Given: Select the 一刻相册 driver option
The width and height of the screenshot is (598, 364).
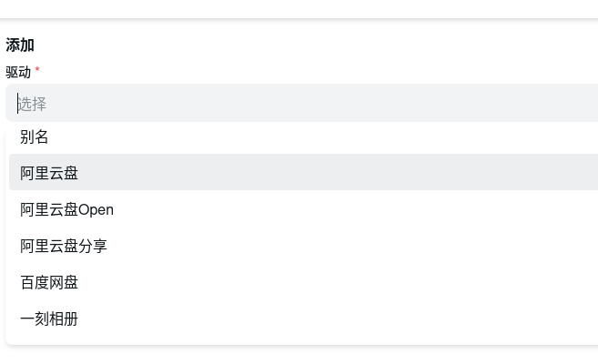Looking at the screenshot, I should click(x=50, y=319).
